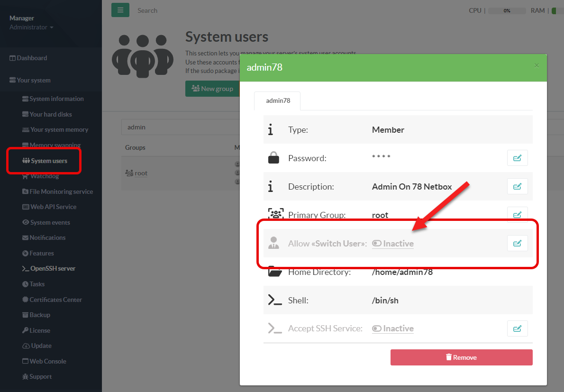This screenshot has height=392, width=564.
Task: Open the root group entry
Action: point(141,173)
